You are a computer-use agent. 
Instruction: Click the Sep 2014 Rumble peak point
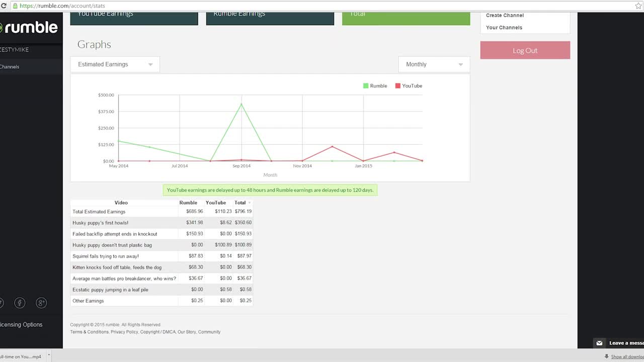pos(241,104)
